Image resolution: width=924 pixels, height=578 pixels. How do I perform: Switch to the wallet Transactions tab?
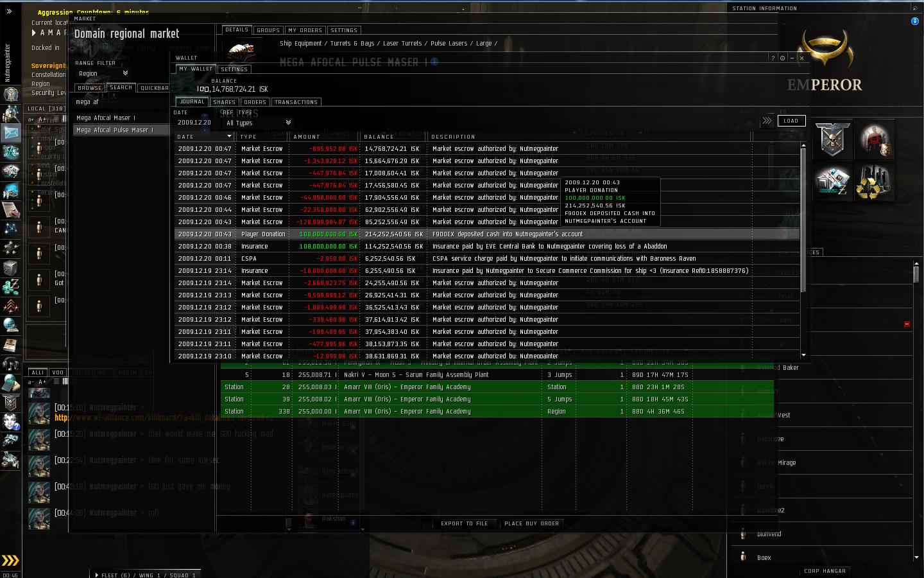[296, 102]
